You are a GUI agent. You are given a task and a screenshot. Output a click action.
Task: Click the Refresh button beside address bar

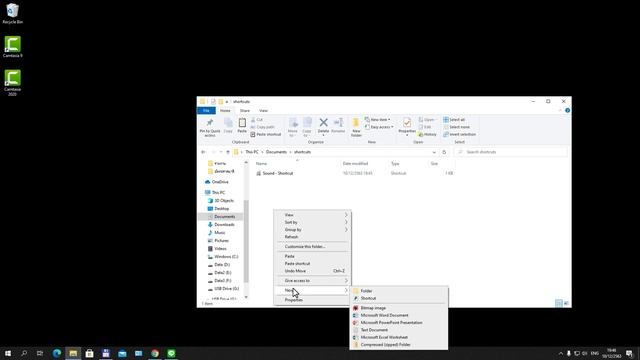point(444,152)
